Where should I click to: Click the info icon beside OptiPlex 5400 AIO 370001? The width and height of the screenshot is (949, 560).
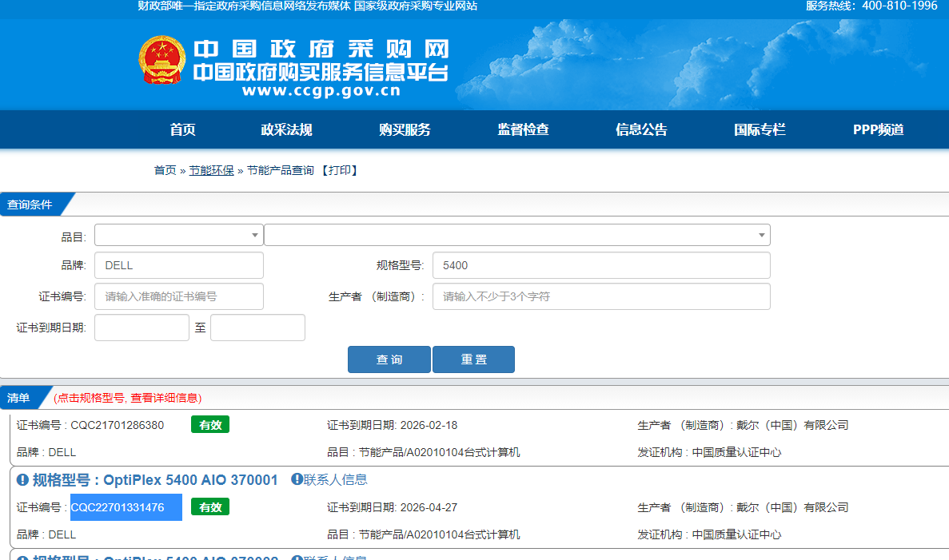(x=22, y=480)
